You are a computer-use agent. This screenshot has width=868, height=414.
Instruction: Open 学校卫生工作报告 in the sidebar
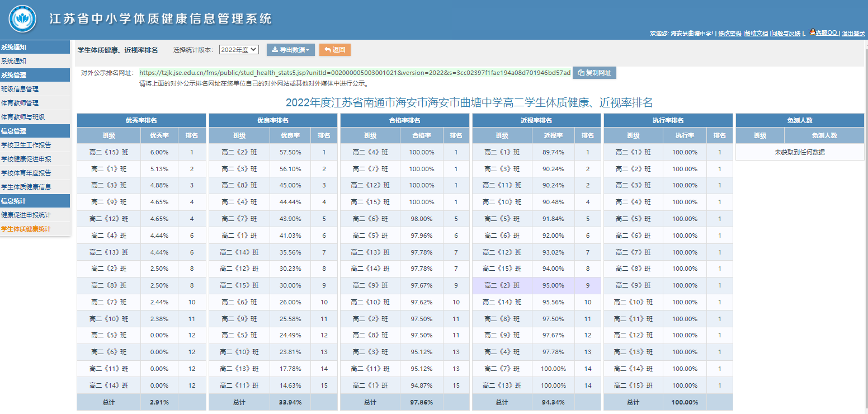point(26,145)
